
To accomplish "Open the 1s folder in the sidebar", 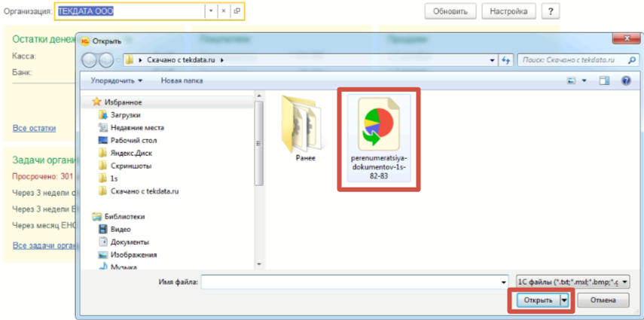I will (x=114, y=178).
